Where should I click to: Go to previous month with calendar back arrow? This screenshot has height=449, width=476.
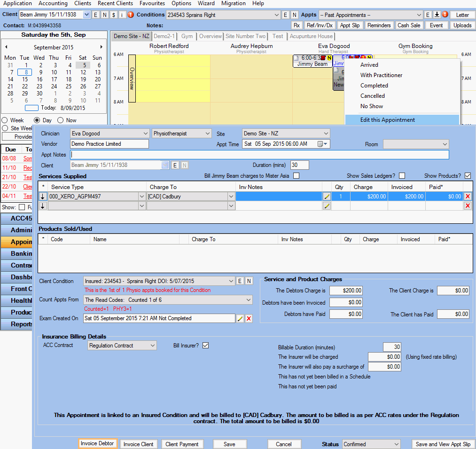click(x=7, y=47)
